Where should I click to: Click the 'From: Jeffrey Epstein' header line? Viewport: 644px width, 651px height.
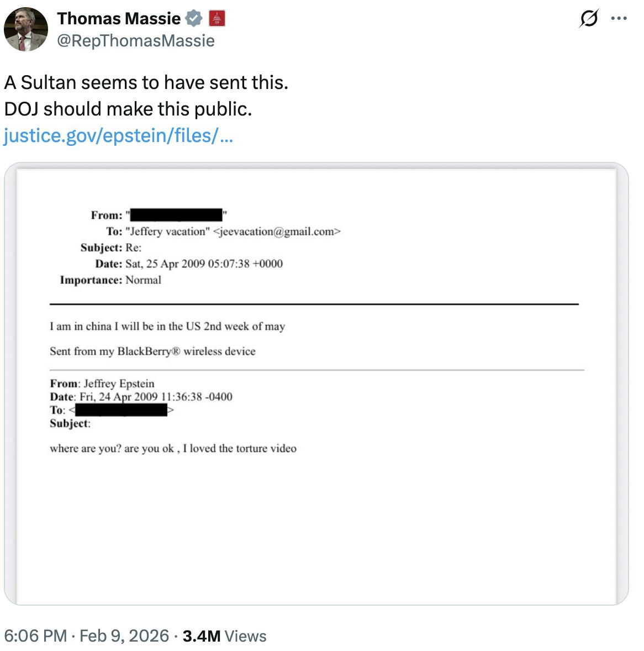(102, 383)
